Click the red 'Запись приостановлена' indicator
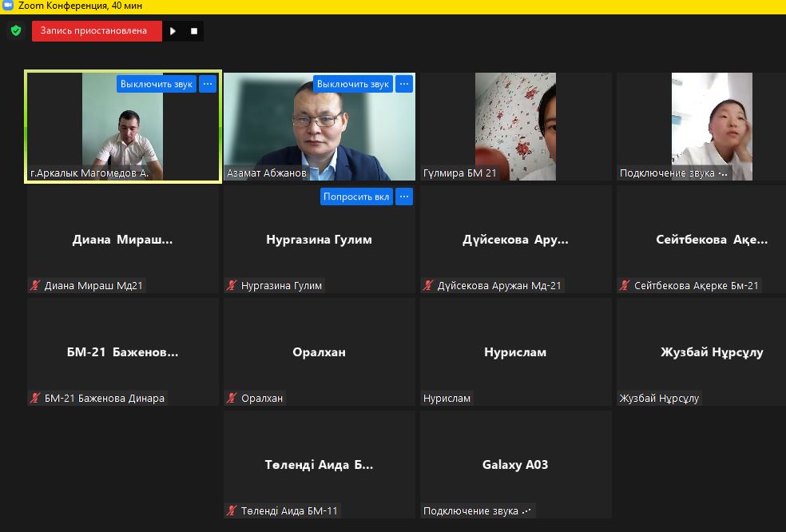The height and width of the screenshot is (532, 786). [94, 31]
